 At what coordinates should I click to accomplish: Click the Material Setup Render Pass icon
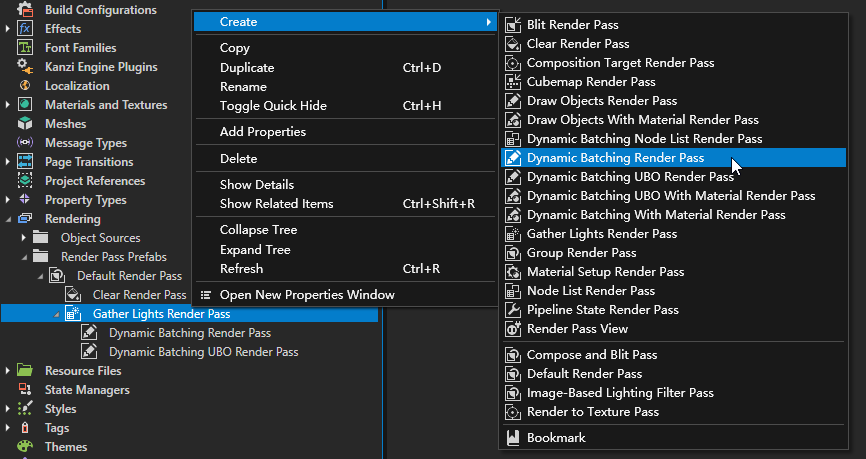(x=513, y=272)
